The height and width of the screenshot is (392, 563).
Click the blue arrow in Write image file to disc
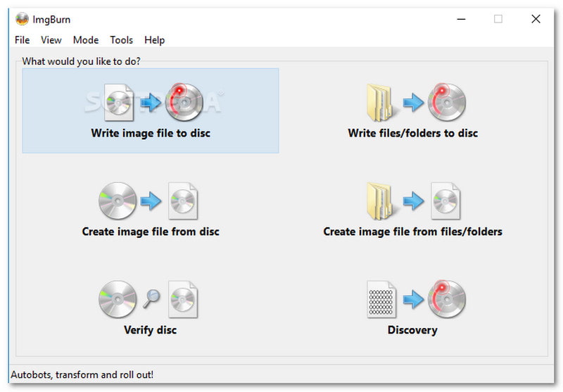151,103
